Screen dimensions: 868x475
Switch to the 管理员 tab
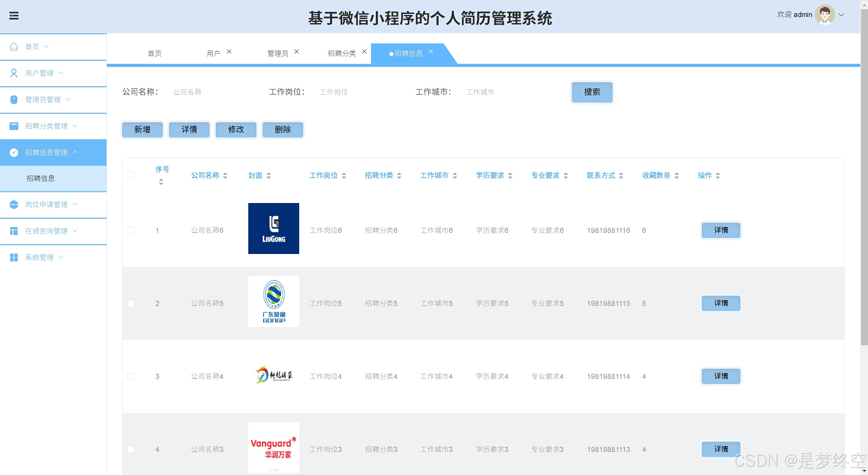tap(277, 53)
